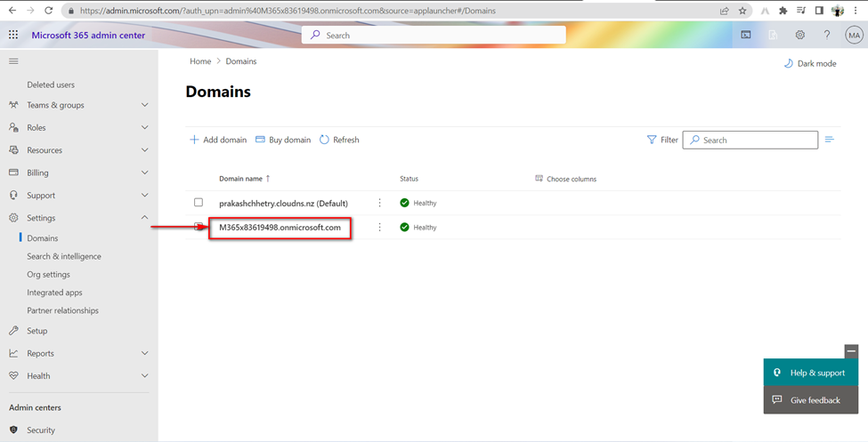Click the Add domain button
Image resolution: width=868 pixels, height=442 pixels.
218,140
